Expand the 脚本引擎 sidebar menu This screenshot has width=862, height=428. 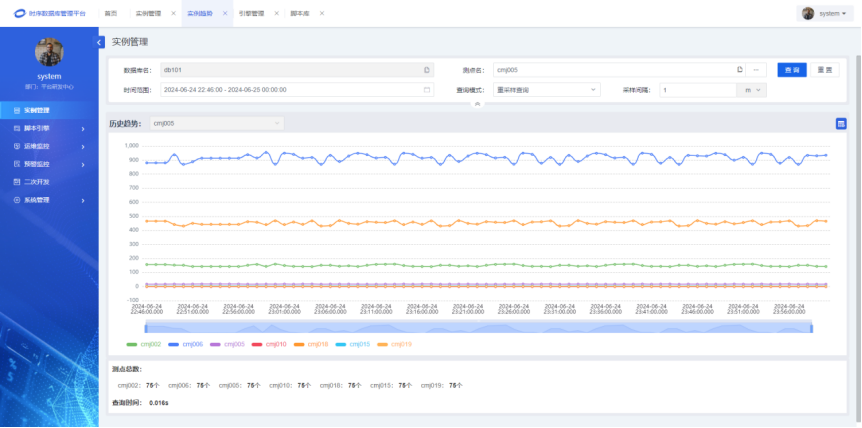pos(49,128)
